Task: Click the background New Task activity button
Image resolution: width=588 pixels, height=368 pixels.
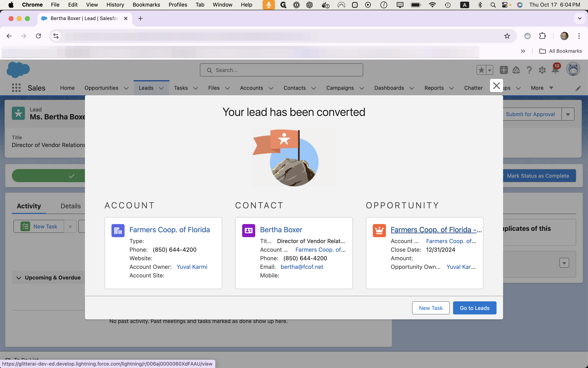Action: point(39,226)
